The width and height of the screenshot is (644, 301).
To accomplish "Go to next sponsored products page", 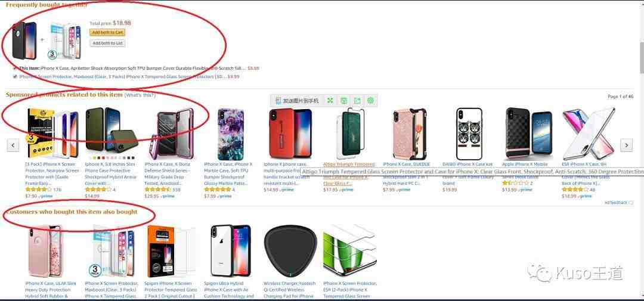I will point(626,145).
